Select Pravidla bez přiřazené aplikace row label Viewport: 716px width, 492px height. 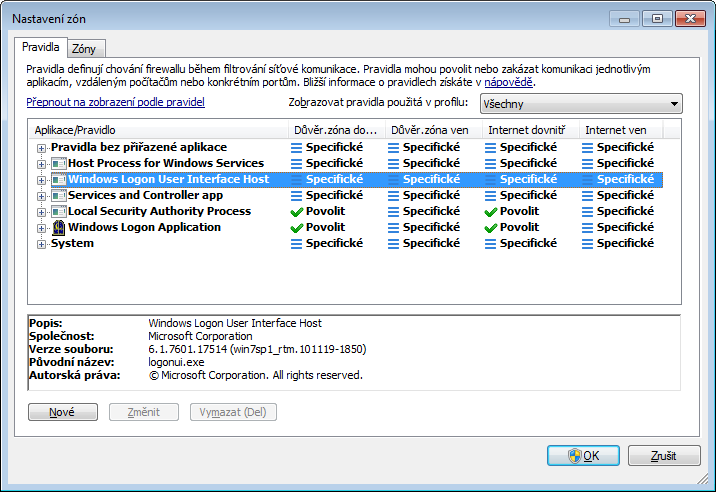(139, 147)
